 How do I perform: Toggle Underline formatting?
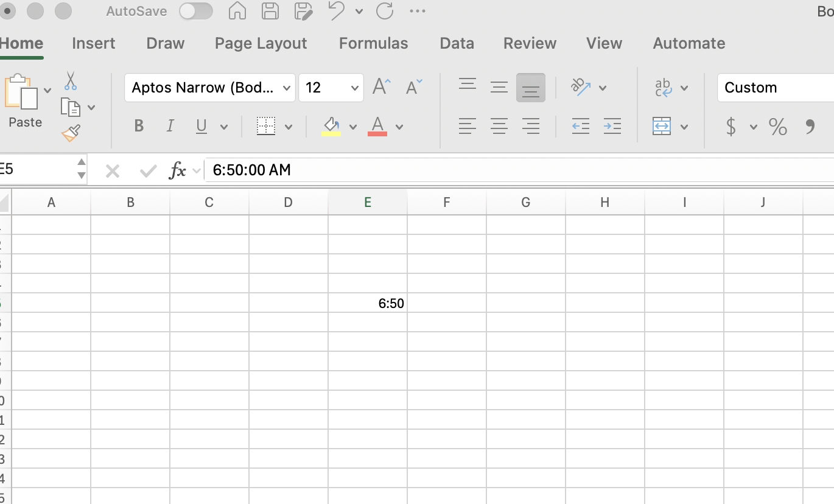pyautogui.click(x=201, y=127)
